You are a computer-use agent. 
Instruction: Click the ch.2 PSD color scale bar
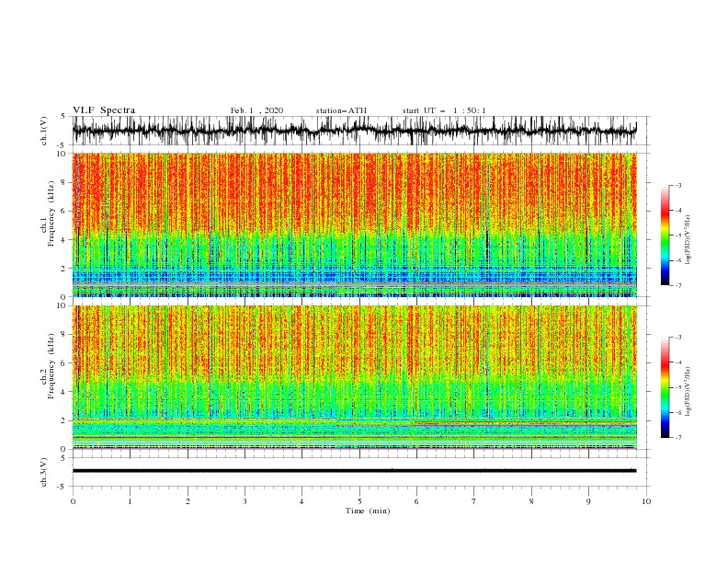click(665, 387)
